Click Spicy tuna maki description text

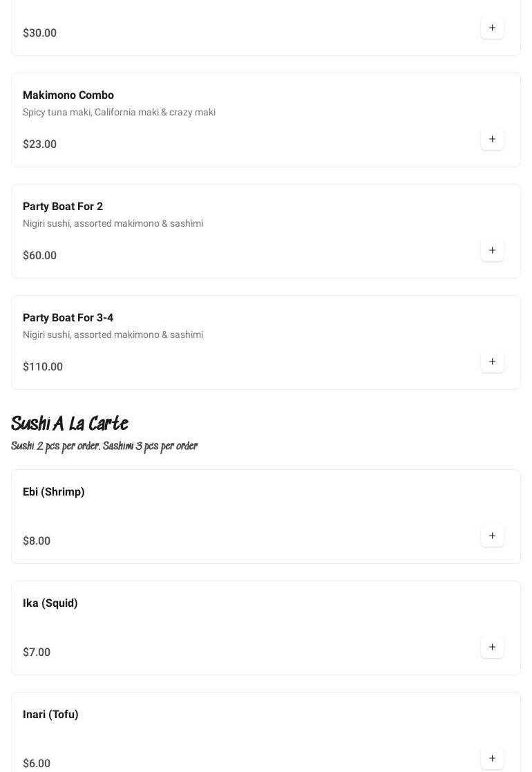pyautogui.click(x=119, y=113)
